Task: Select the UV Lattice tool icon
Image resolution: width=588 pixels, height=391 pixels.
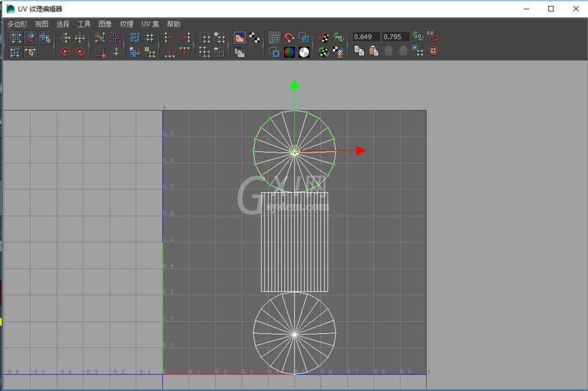Action: 16,38
